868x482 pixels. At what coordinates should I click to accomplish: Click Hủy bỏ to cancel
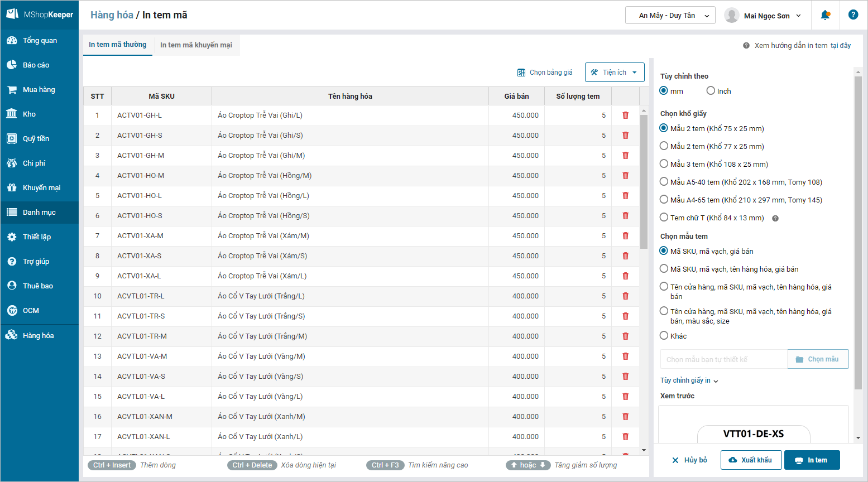pyautogui.click(x=689, y=460)
